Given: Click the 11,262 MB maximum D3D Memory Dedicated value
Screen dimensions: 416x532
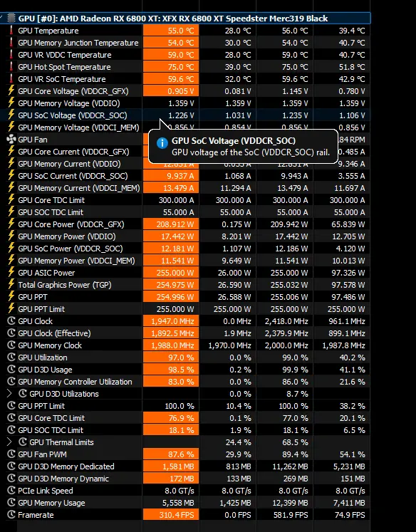Looking at the screenshot, I should (x=290, y=466).
